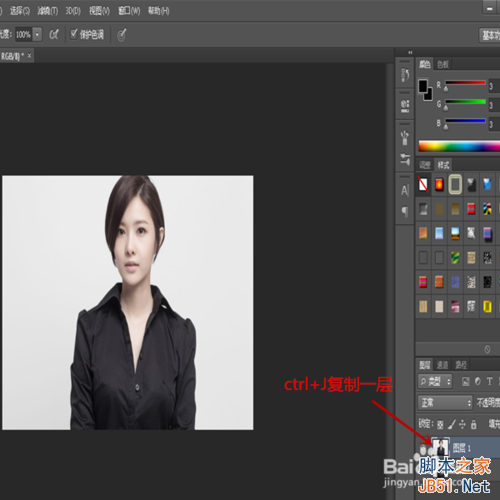Image resolution: width=500 pixels, height=500 pixels.
Task: Toggle lock transparent pixels icon
Action: tap(440, 424)
